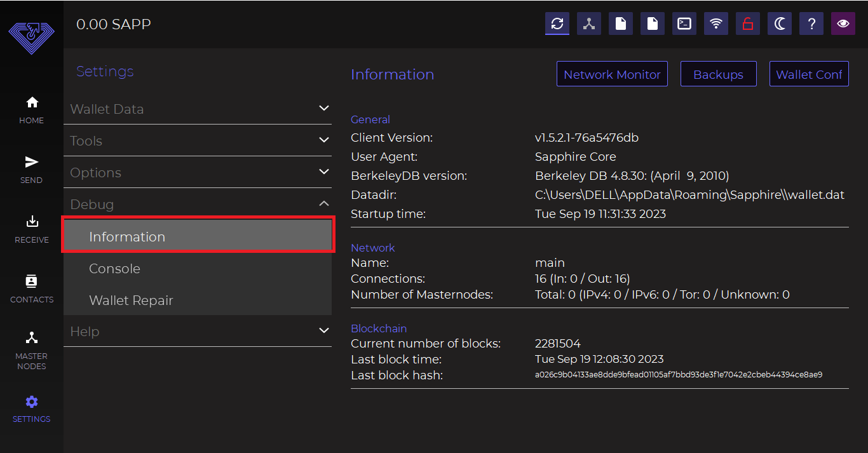Expand the Tools settings section

click(x=198, y=140)
